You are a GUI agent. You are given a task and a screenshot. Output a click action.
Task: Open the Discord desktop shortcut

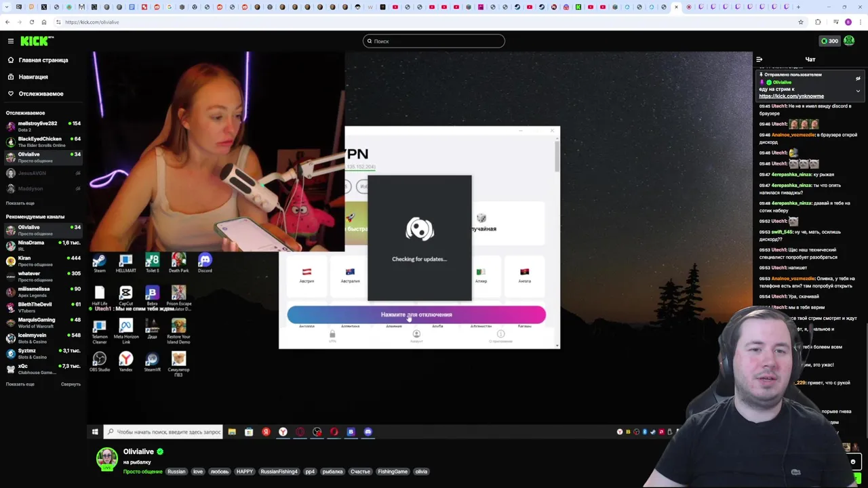pyautogui.click(x=205, y=263)
